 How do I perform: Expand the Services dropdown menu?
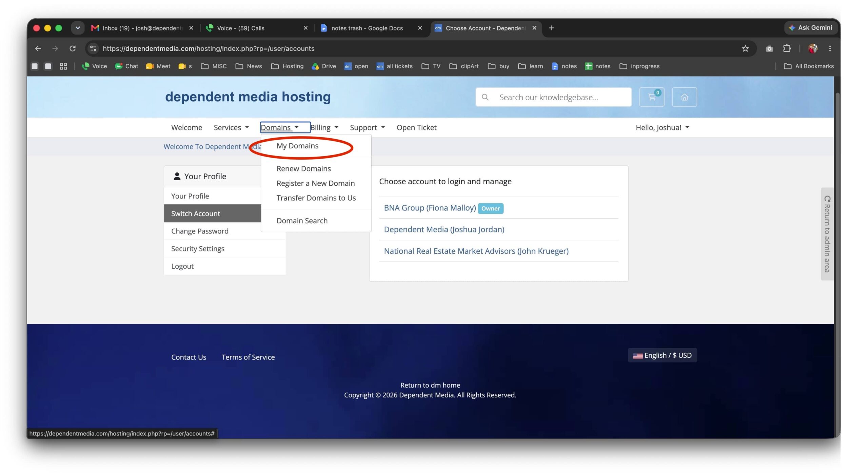tap(231, 127)
